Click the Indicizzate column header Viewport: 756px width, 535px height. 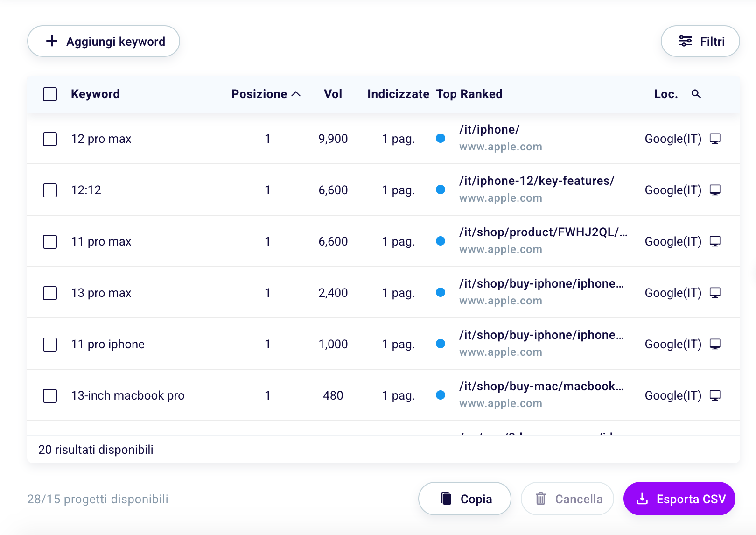(x=398, y=94)
